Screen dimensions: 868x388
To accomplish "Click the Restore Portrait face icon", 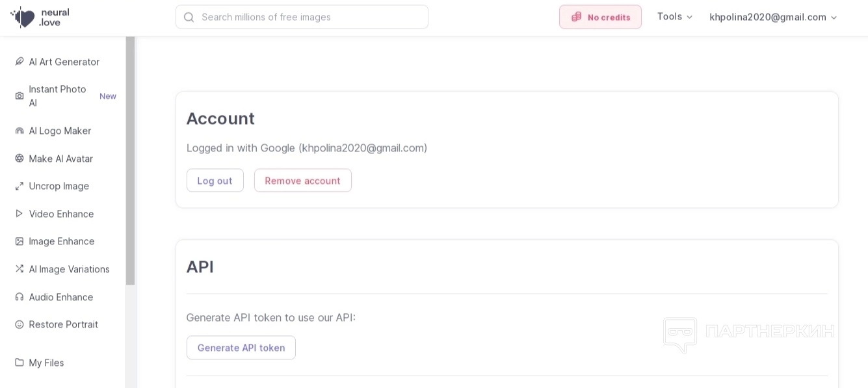I will pos(20,324).
